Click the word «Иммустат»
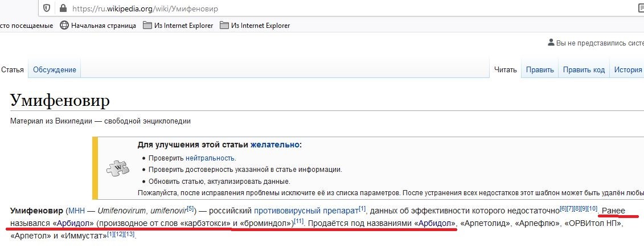644x247 pixels. [83, 236]
